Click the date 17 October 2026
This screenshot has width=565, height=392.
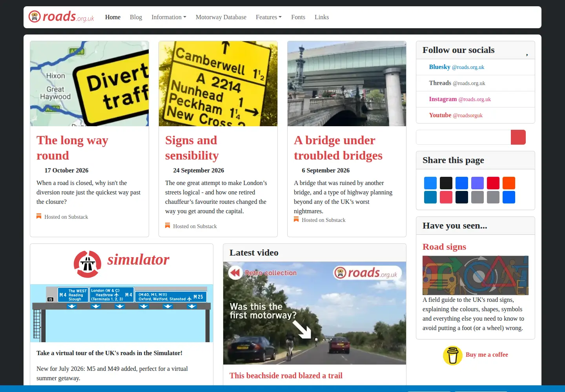[66, 171]
